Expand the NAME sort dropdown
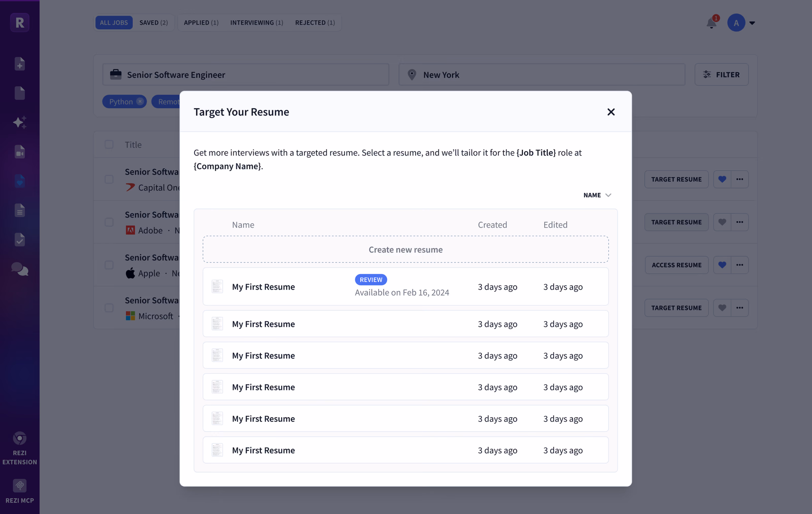 tap(597, 195)
